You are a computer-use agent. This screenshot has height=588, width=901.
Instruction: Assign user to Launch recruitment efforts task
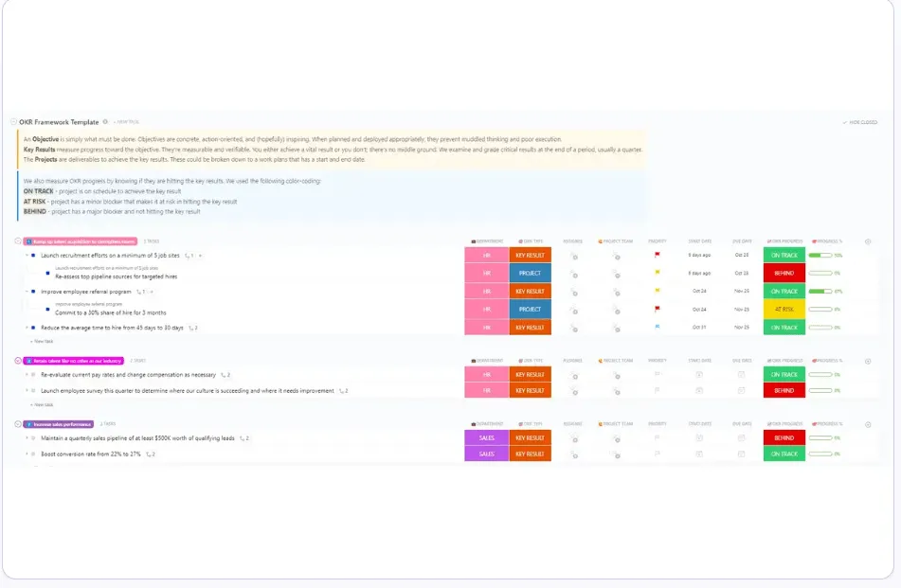[x=573, y=256]
